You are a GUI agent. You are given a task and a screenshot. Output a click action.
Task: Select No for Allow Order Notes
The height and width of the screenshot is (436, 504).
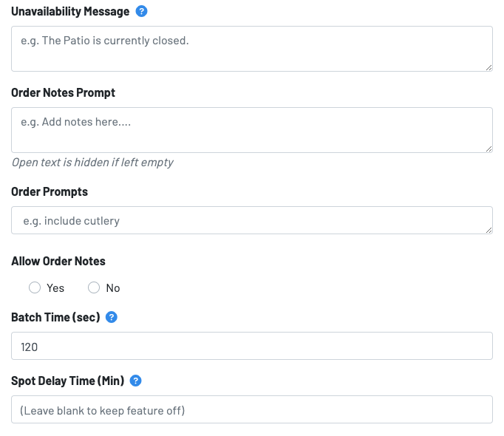pyautogui.click(x=94, y=287)
